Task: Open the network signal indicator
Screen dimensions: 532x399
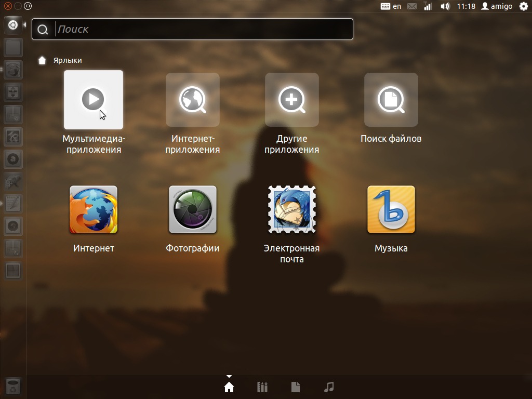Action: [428, 6]
